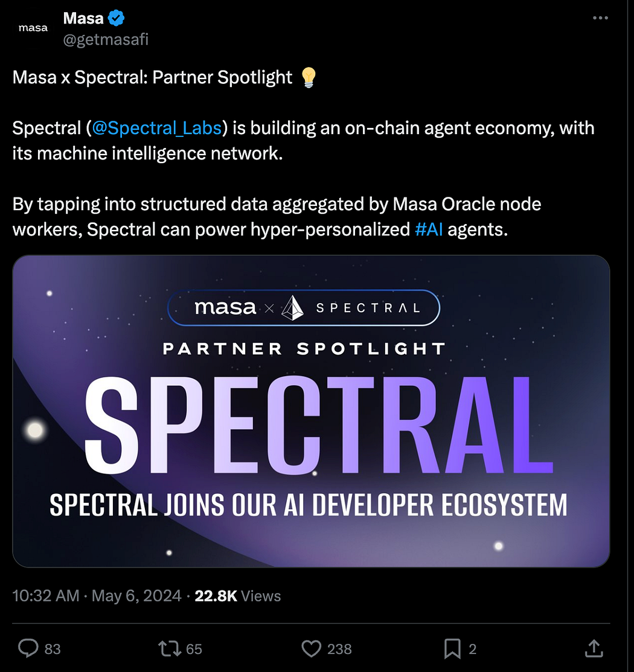Open the Spectral partner spotlight image
This screenshot has height=672, width=634.
[311, 411]
